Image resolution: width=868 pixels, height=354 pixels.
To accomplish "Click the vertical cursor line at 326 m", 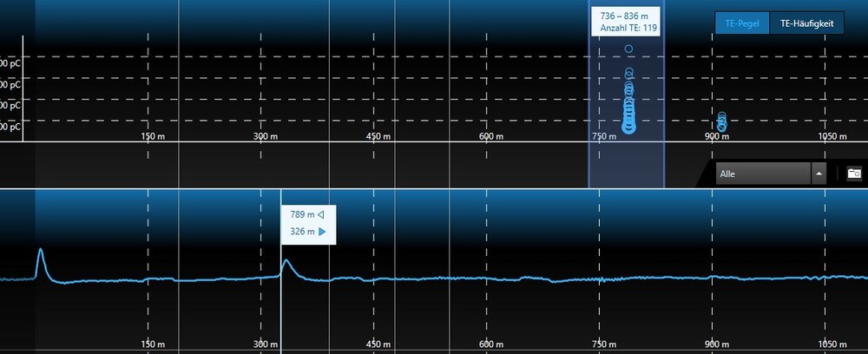I will [280, 304].
